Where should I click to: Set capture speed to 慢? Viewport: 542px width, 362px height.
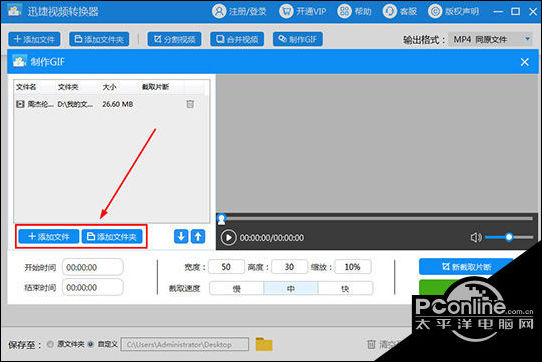[x=237, y=288]
